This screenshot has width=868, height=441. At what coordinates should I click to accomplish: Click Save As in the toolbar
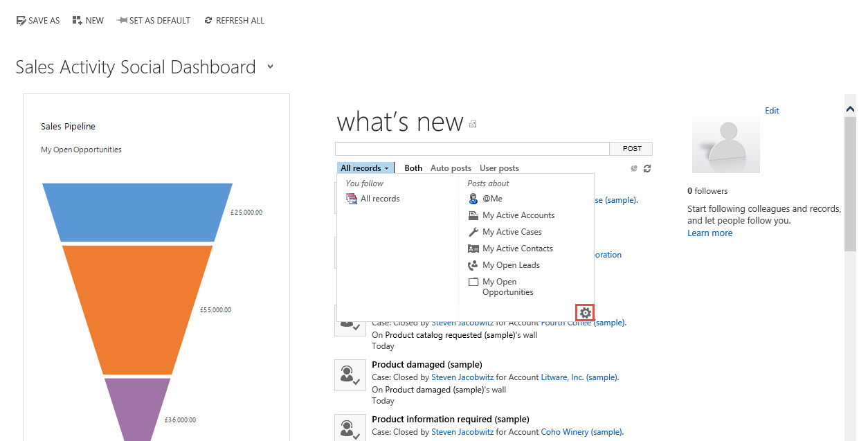38,21
